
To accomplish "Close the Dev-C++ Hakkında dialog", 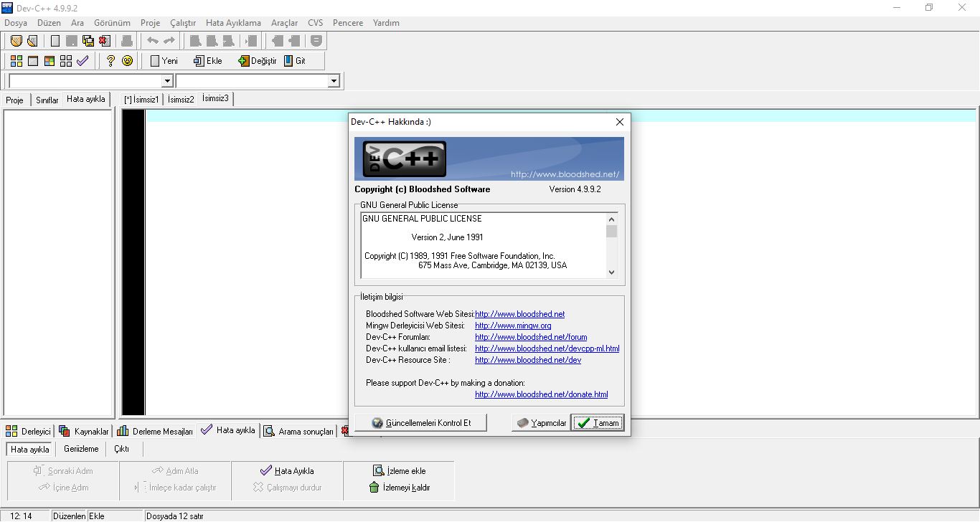I will pyautogui.click(x=620, y=122).
